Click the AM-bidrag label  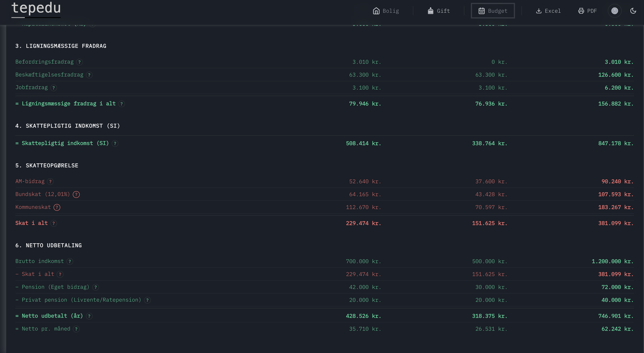(x=30, y=181)
